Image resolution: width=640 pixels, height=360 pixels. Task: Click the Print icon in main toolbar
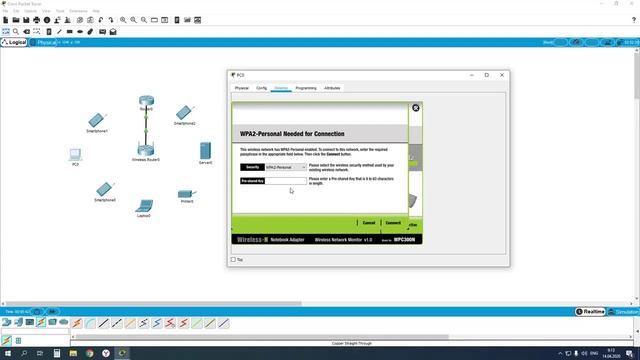pyautogui.click(x=36, y=20)
